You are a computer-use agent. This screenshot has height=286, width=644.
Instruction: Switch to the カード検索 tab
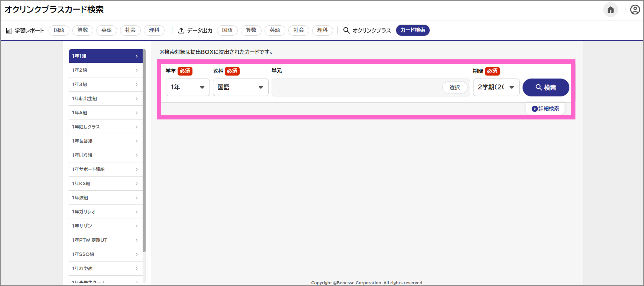click(x=413, y=30)
